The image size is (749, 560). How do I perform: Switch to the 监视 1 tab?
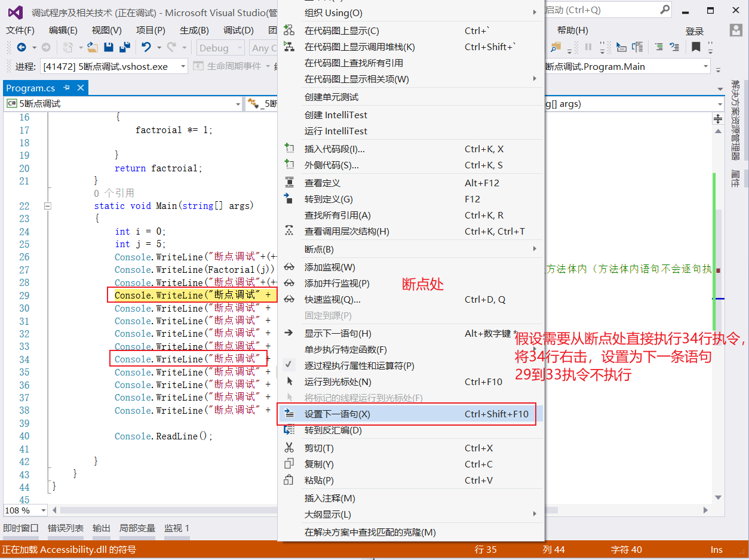tap(177, 528)
